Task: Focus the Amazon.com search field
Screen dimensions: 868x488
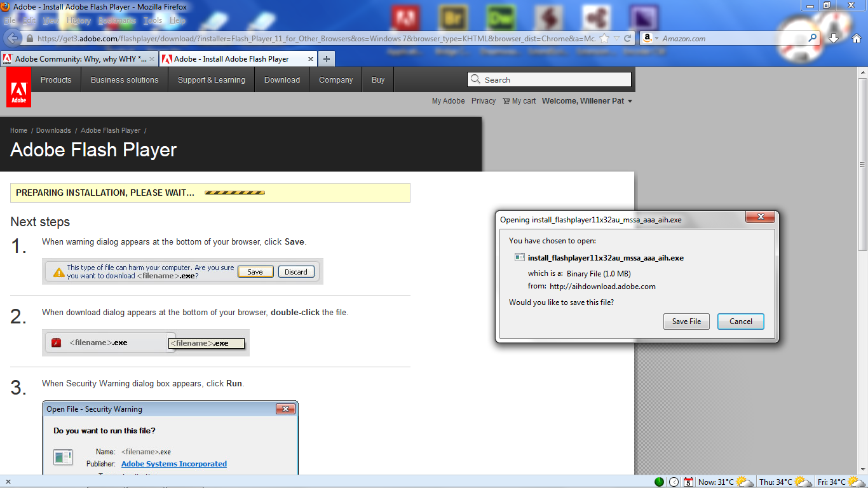Action: coord(734,38)
